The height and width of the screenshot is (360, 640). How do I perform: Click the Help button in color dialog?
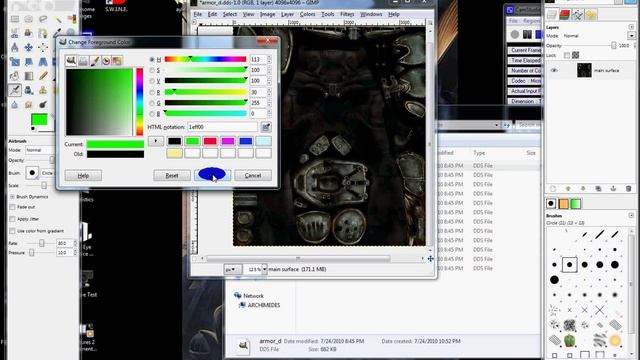coord(83,176)
